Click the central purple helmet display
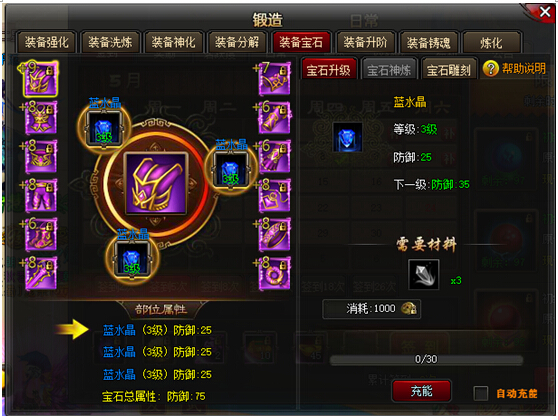Viewport: 558px width, 420px height. pos(156,183)
